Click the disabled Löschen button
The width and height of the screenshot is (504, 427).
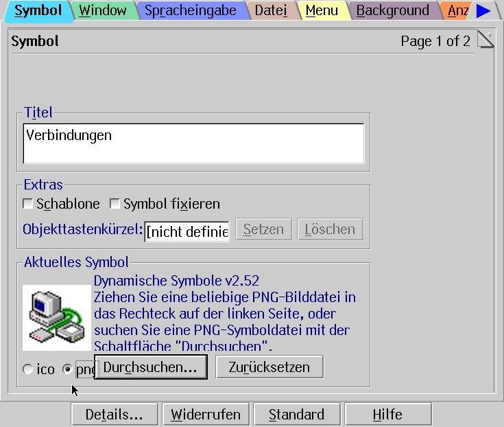coord(330,229)
